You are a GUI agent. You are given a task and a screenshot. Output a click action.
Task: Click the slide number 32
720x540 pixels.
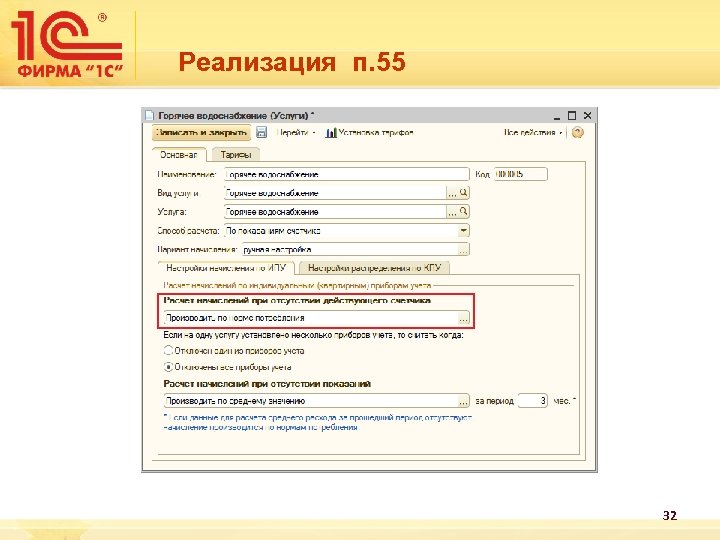[x=669, y=516]
